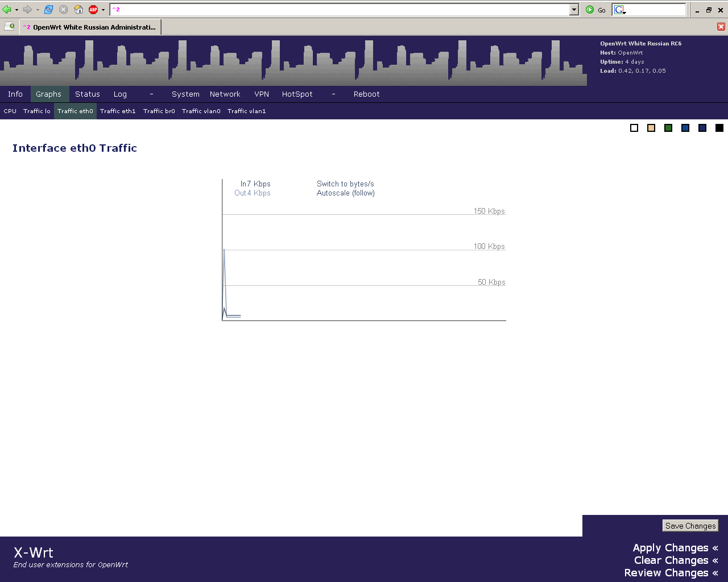Click the grey Forward arrow in the browser
Screen dimensions: 728x582
[27, 10]
